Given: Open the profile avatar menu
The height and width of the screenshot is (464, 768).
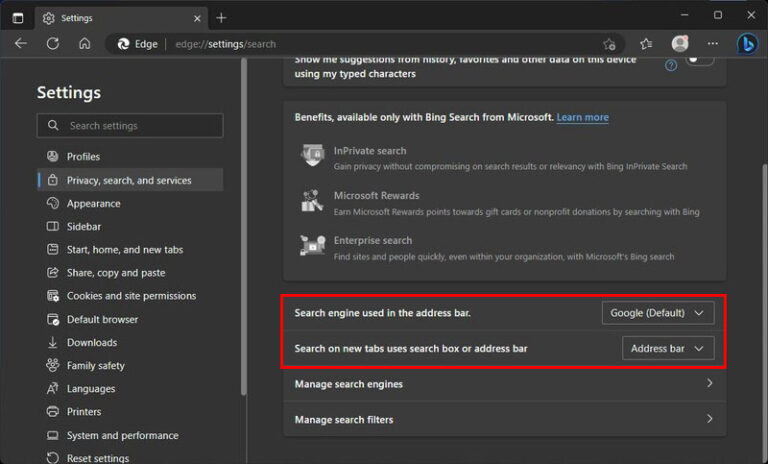Looking at the screenshot, I should [x=680, y=44].
